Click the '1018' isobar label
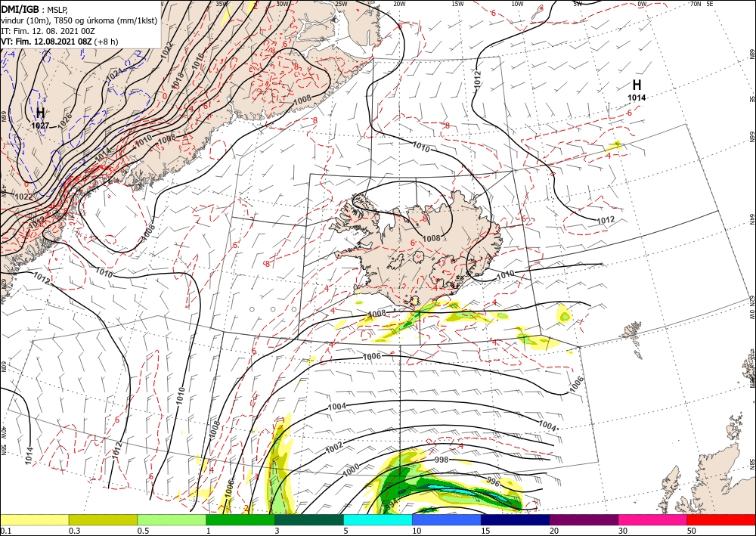This screenshot has height=536, width=756. tap(177, 79)
